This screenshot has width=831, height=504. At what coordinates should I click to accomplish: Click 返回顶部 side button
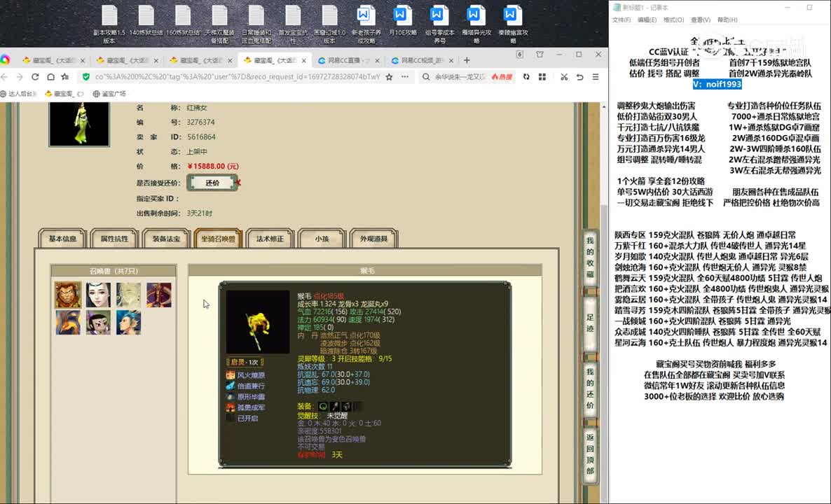click(x=591, y=454)
